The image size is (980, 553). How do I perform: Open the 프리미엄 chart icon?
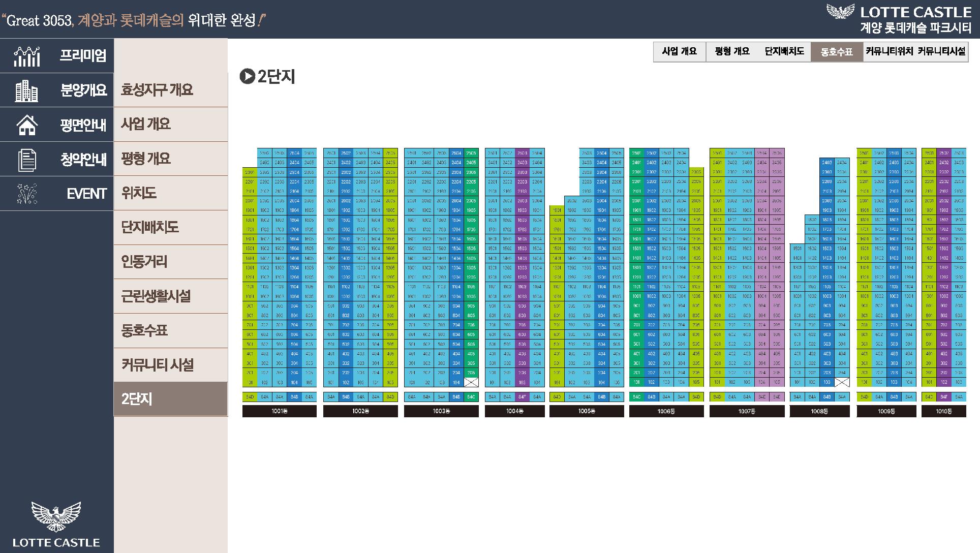coord(27,56)
